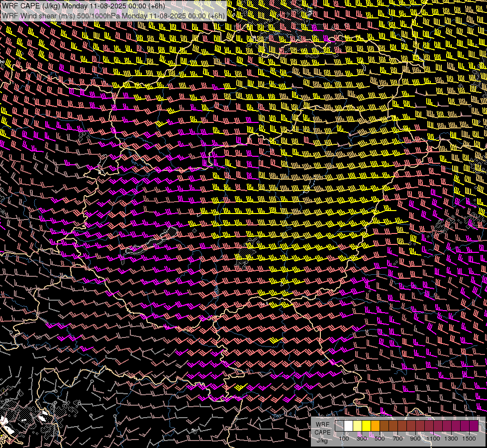487x448 pixels.
Task: Click the 1500 legend value
Action: pyautogui.click(x=469, y=439)
